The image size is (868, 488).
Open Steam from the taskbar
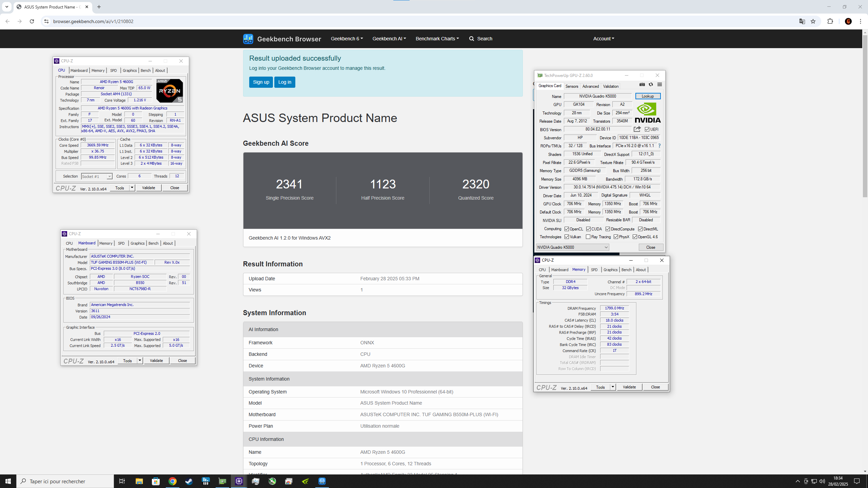[x=189, y=481]
